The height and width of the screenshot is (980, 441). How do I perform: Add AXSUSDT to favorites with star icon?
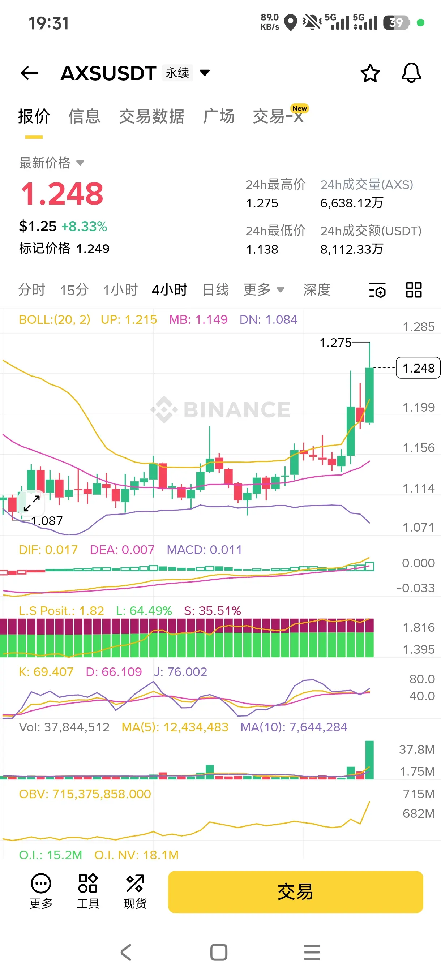(x=370, y=73)
